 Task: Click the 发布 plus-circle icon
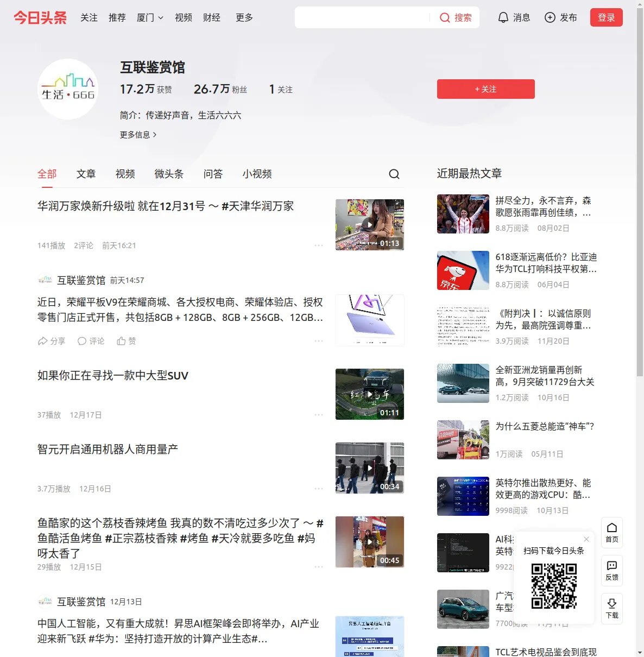pos(550,18)
